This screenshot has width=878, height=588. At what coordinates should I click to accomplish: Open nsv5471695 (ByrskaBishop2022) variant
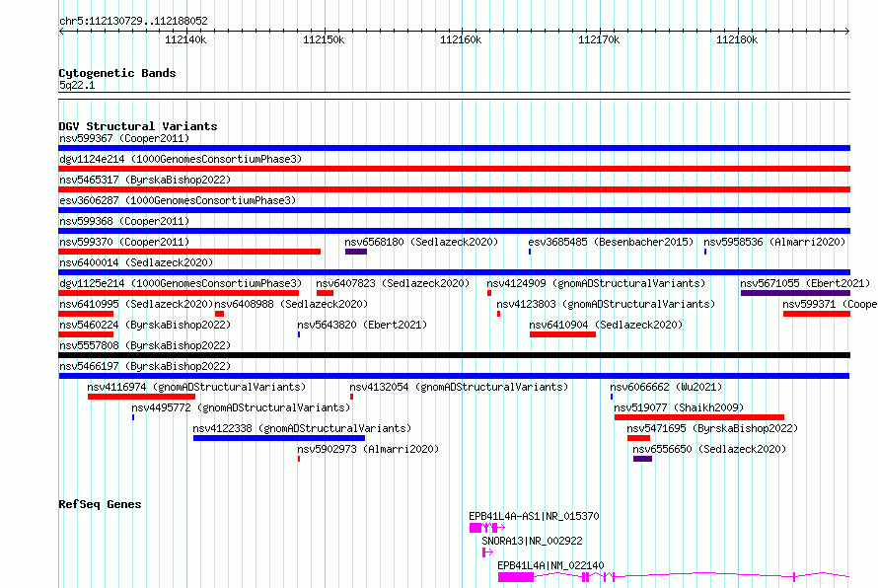712,428
